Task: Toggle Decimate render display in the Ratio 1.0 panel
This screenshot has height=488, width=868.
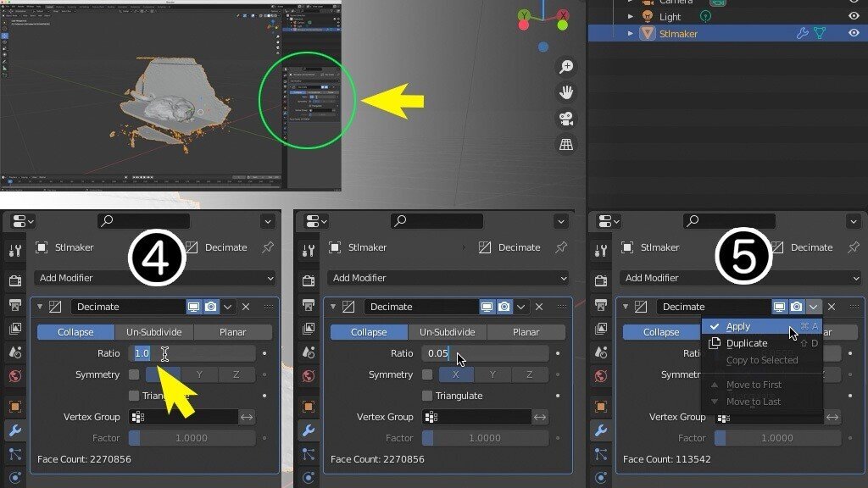Action: click(x=211, y=307)
